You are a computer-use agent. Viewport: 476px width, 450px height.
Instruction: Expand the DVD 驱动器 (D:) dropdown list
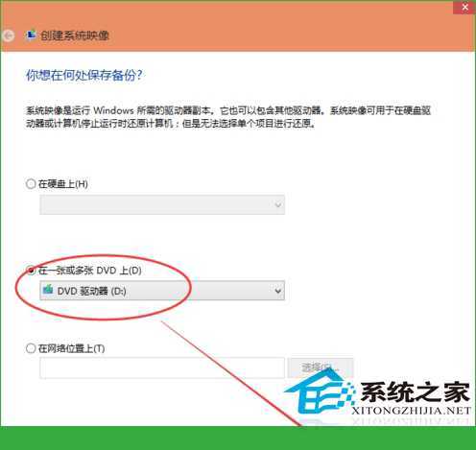[x=162, y=291]
